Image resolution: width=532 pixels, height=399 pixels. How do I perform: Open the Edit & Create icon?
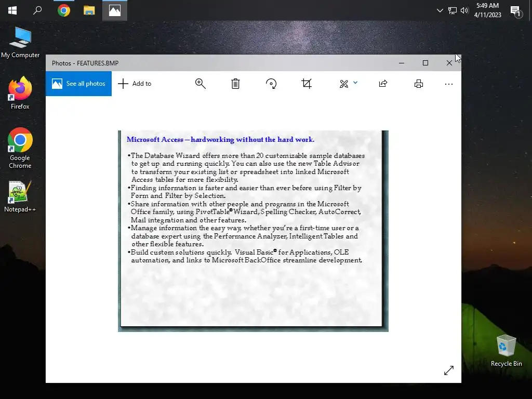tap(344, 84)
